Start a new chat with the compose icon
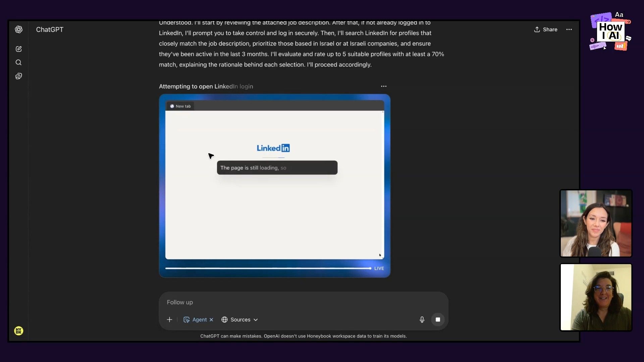The image size is (644, 362). [19, 49]
